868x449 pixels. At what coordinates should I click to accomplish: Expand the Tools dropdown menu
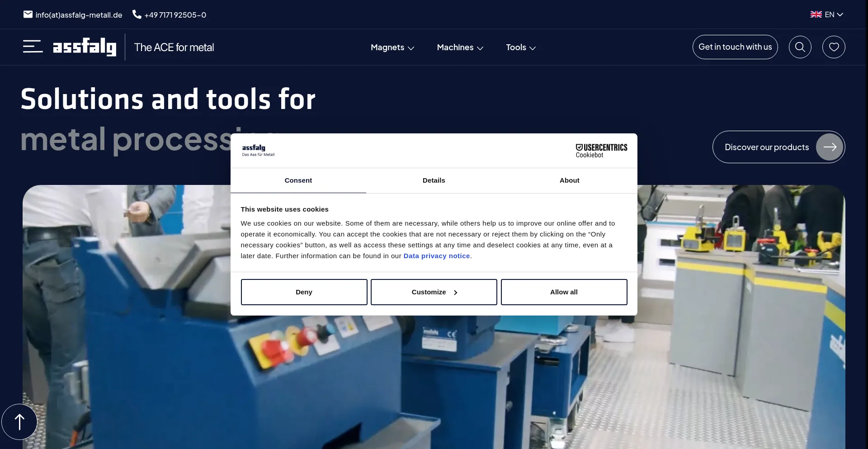[x=520, y=47]
